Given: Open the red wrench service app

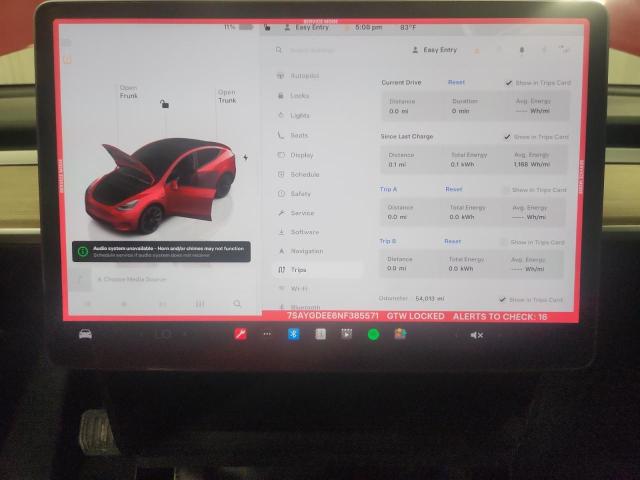Looking at the screenshot, I should pyautogui.click(x=240, y=334).
